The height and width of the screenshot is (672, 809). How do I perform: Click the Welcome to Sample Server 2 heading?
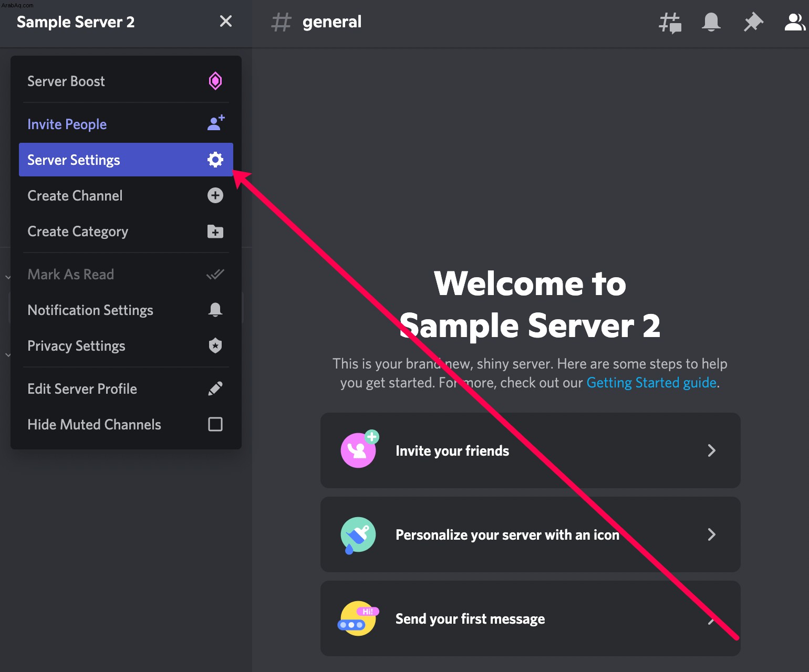(x=530, y=304)
